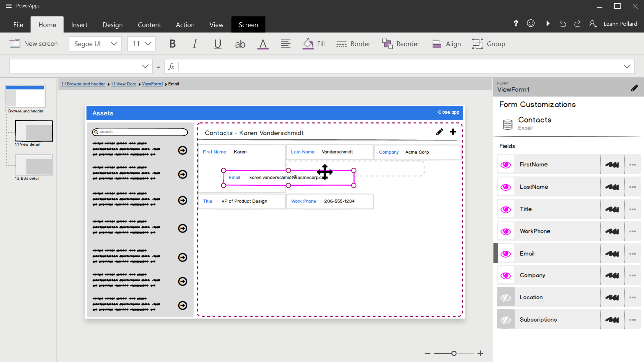The width and height of the screenshot is (644, 362).
Task: Undo the last action
Action: click(x=563, y=24)
